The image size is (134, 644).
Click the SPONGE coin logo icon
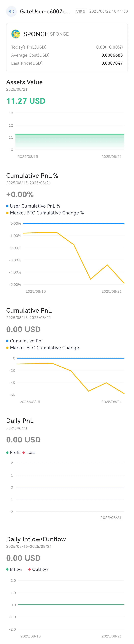(x=16, y=34)
